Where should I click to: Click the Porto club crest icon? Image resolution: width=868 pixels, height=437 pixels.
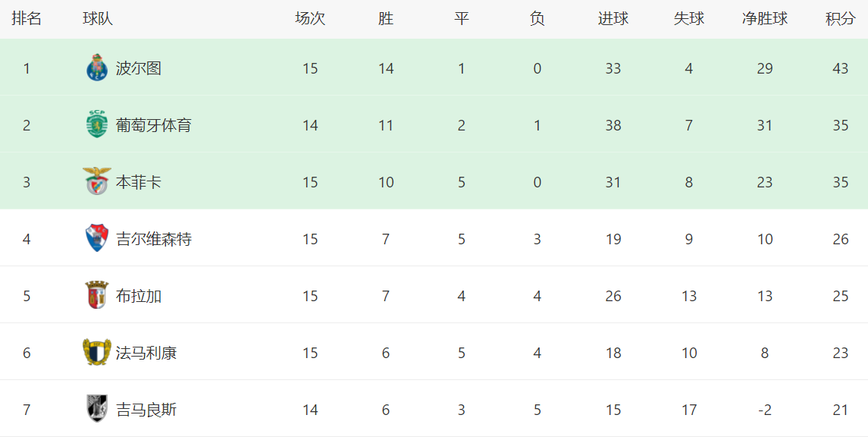(x=97, y=68)
